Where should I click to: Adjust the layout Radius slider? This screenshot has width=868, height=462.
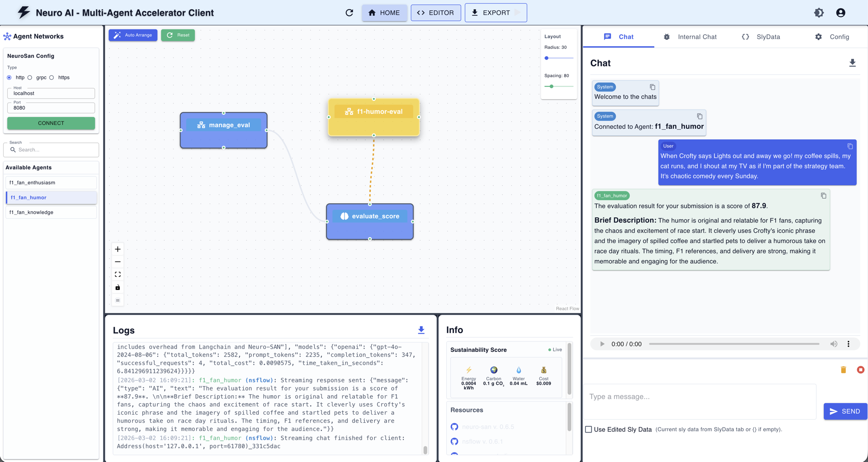[547, 58]
